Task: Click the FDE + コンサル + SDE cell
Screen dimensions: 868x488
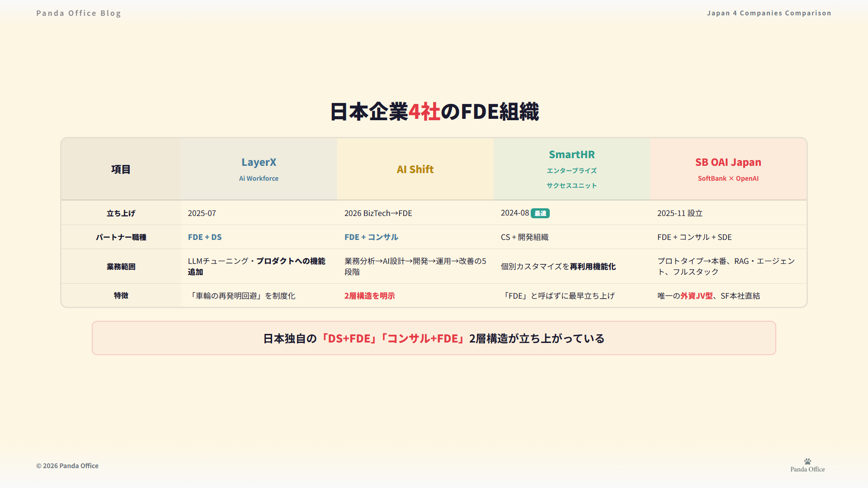Action: (728, 237)
